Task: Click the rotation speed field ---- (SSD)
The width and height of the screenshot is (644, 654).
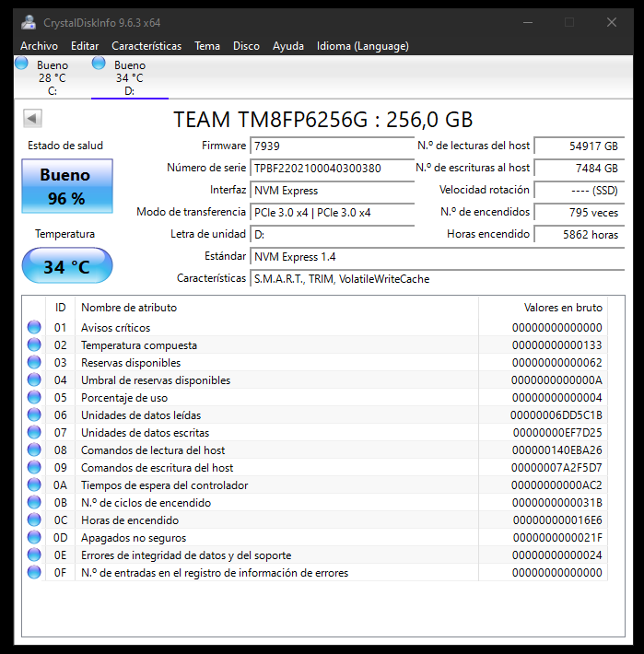Action: coord(580,190)
